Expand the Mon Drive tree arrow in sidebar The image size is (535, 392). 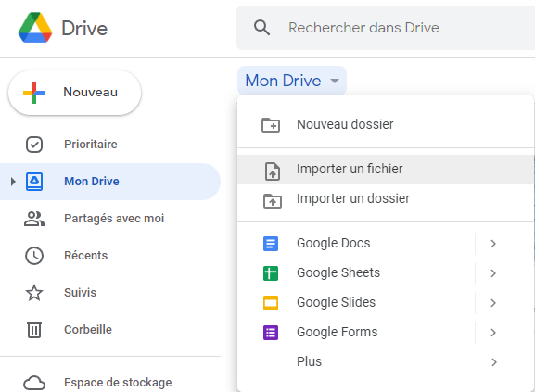[13, 182]
